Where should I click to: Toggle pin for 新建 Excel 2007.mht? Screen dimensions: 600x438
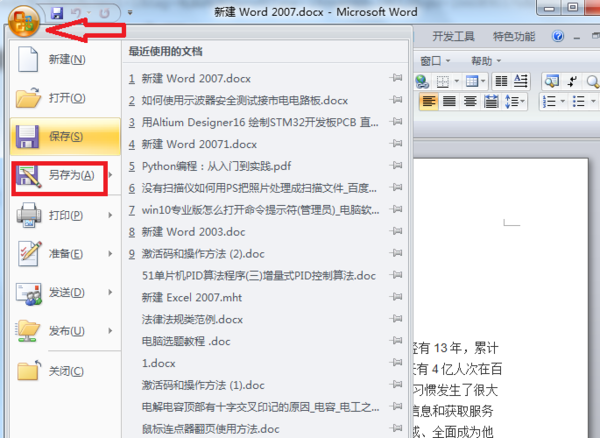pyautogui.click(x=396, y=296)
